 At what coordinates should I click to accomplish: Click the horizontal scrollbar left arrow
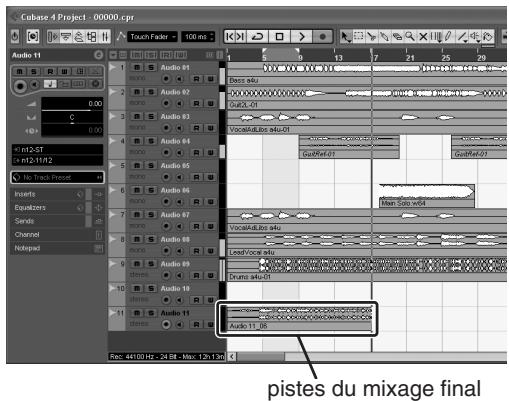point(232,356)
